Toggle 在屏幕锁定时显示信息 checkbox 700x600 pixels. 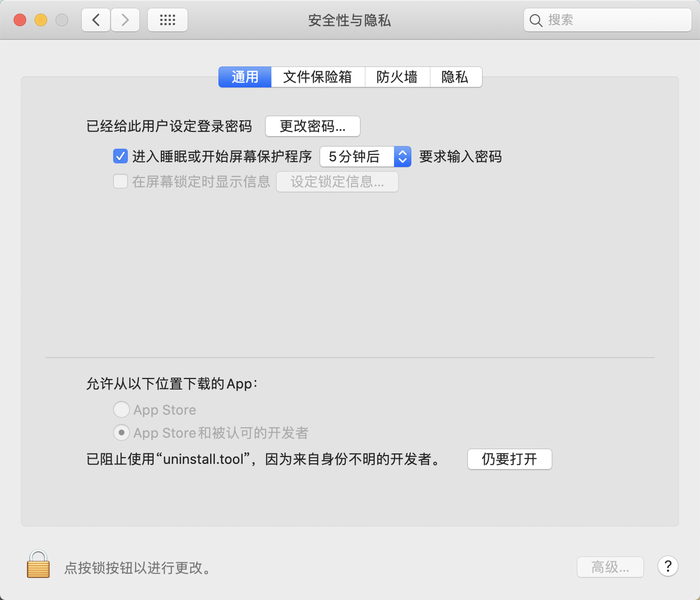[121, 182]
